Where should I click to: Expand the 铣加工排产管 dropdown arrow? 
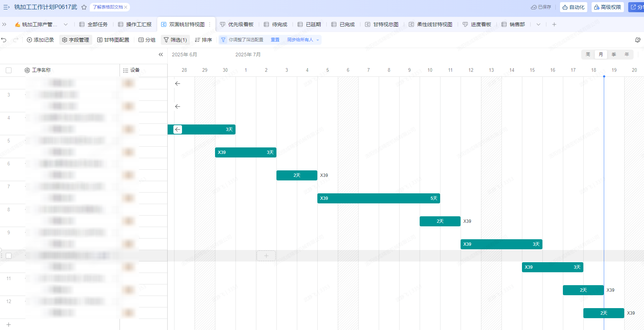(x=66, y=24)
